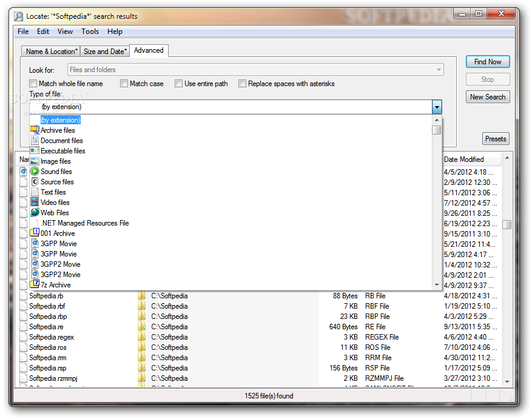
Task: Click results list scroll down arrow
Action: [x=507, y=381]
